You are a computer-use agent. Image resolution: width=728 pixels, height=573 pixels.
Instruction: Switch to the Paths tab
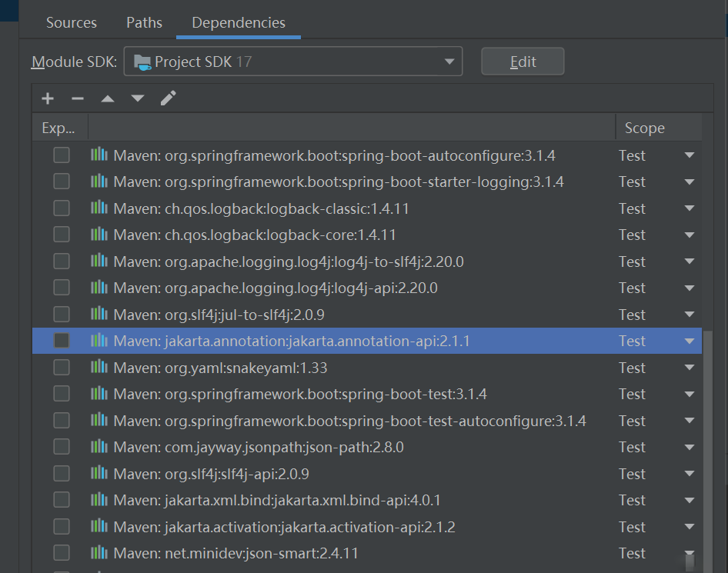[145, 22]
